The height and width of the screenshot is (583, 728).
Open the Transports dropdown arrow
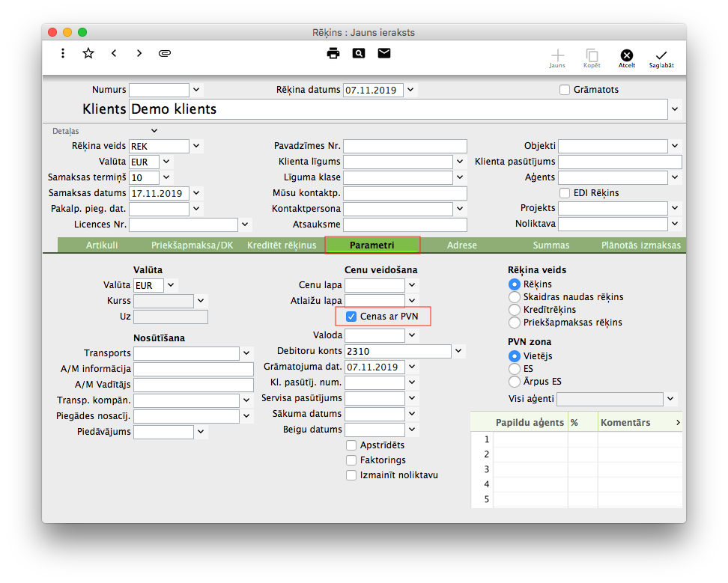246,353
